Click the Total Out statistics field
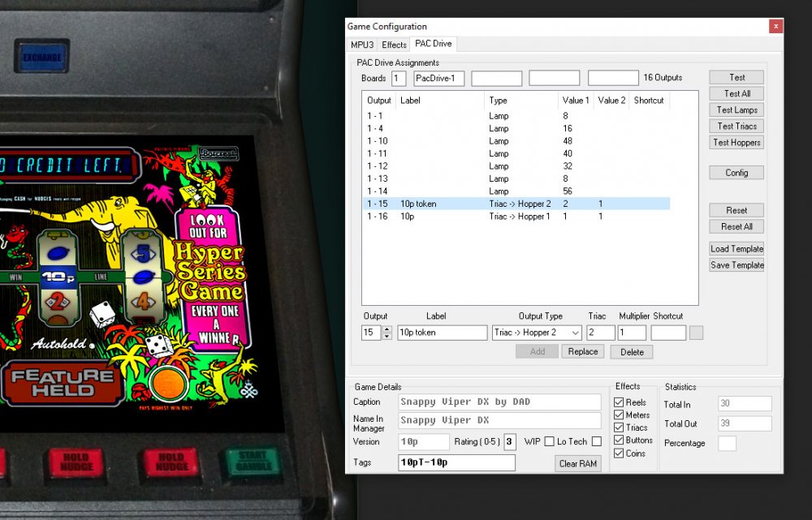The height and width of the screenshot is (520, 812). coord(745,423)
